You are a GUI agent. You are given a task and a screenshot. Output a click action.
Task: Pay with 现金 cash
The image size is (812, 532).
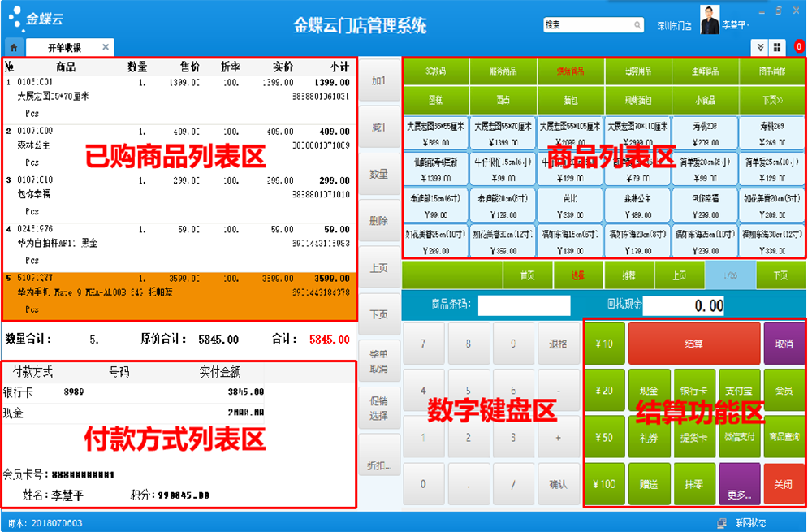pos(650,391)
